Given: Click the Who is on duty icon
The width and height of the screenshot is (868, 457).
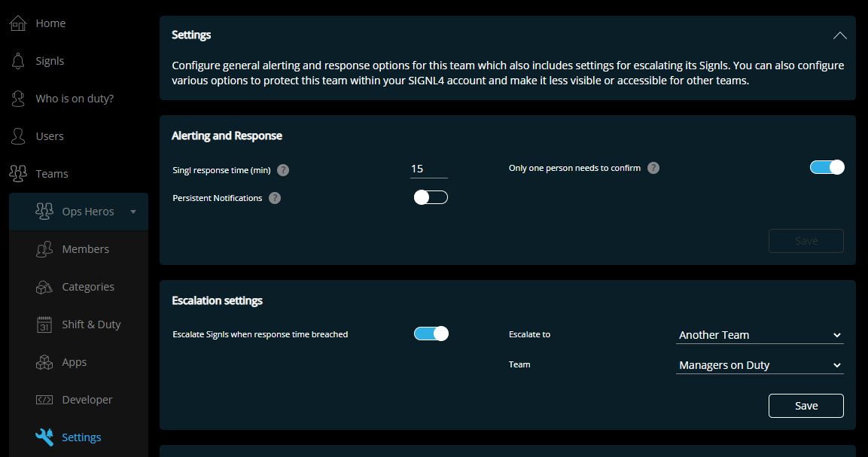Looking at the screenshot, I should (18, 99).
